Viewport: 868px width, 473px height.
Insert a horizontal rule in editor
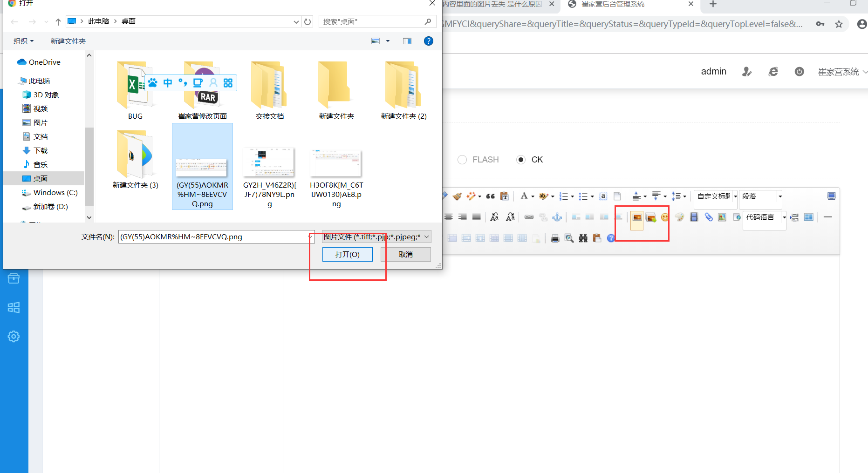[x=827, y=217]
